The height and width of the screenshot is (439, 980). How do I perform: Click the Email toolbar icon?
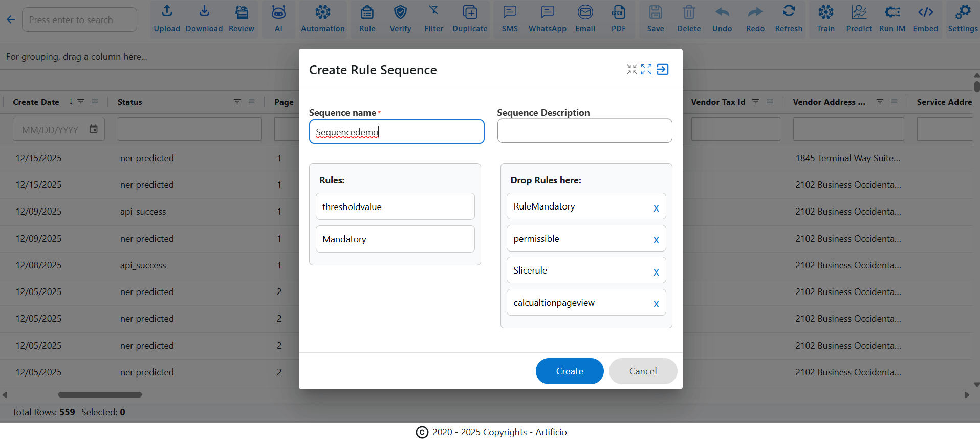585,12
